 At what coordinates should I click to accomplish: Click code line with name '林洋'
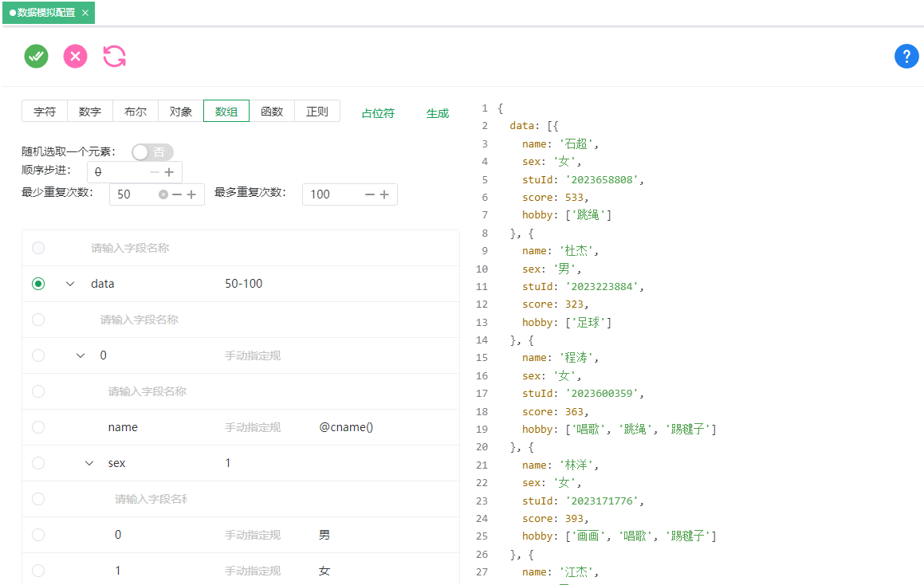560,465
